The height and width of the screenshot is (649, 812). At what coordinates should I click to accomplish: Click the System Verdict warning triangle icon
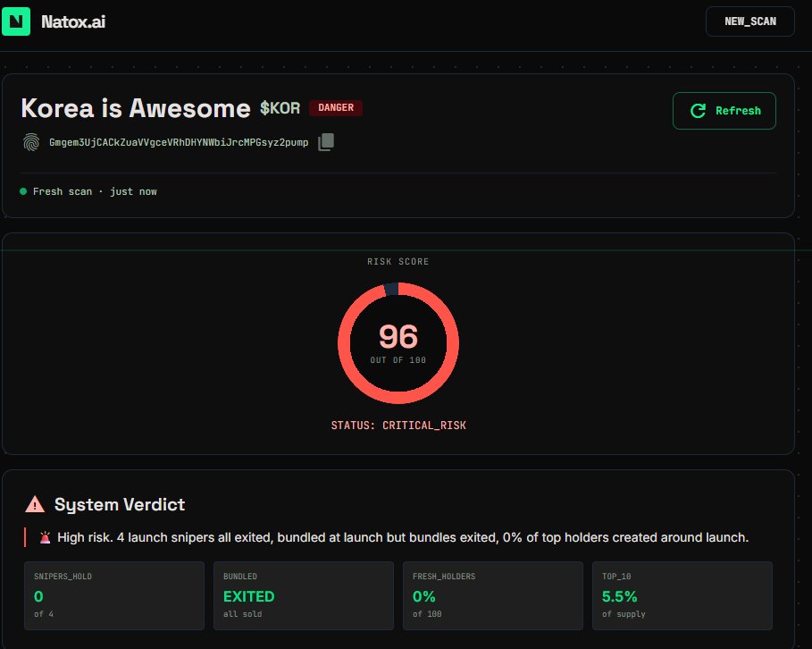(x=35, y=504)
